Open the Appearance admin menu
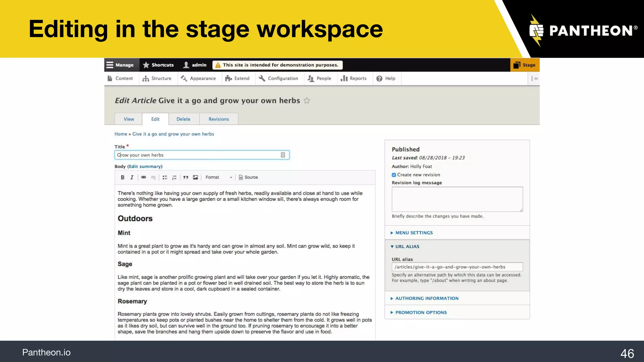This screenshot has width=644, height=362. click(x=198, y=78)
